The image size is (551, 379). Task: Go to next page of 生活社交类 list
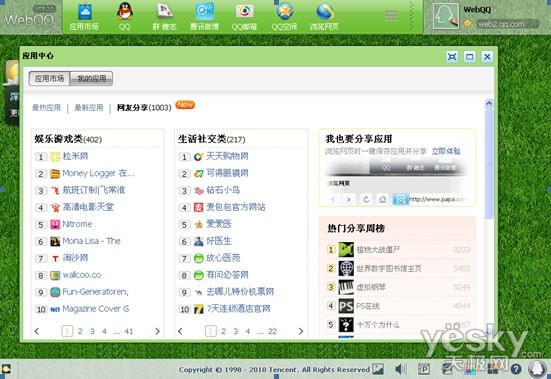coord(300,331)
